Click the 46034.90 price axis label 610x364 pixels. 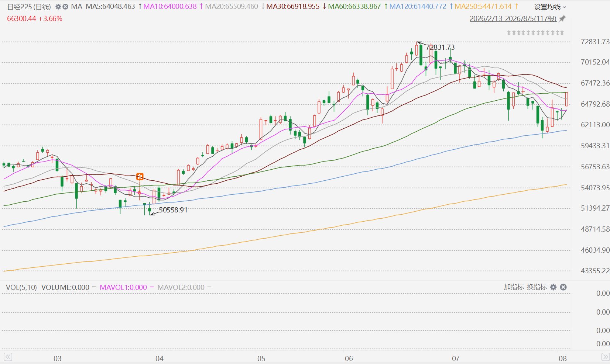(x=595, y=250)
